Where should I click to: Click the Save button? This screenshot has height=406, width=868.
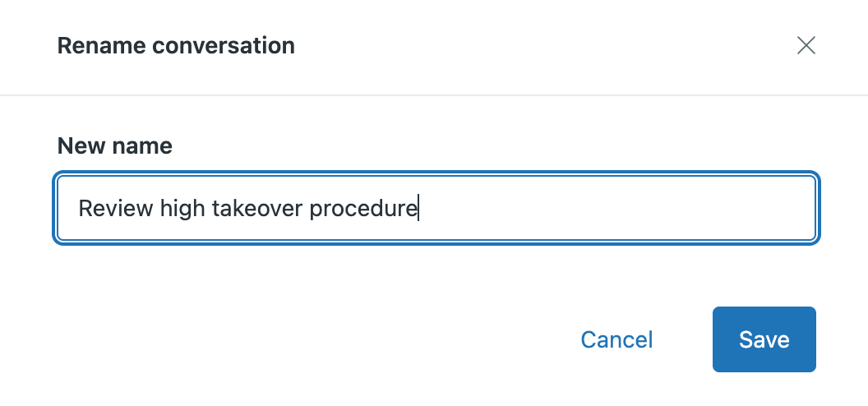coord(764,339)
